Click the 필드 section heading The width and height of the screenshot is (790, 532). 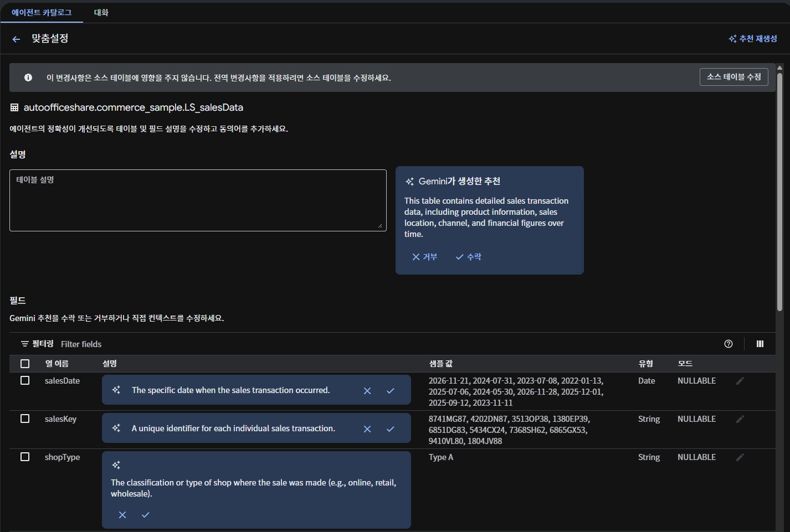coord(18,301)
